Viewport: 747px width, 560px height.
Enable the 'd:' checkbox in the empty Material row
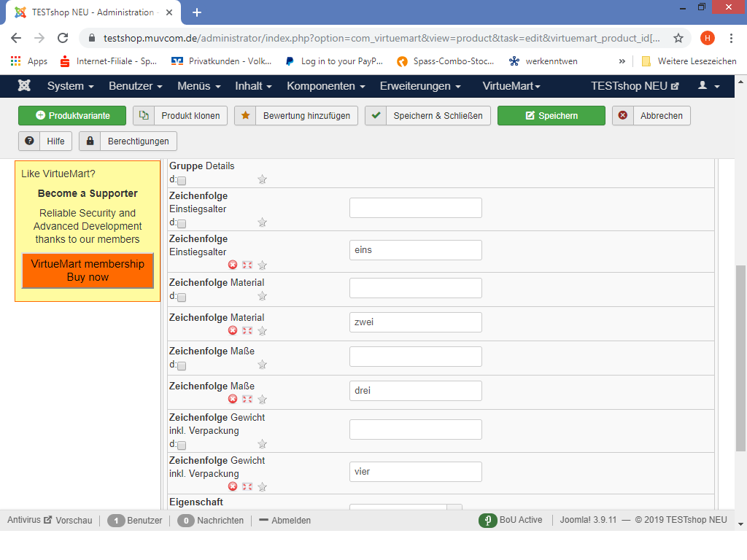182,297
